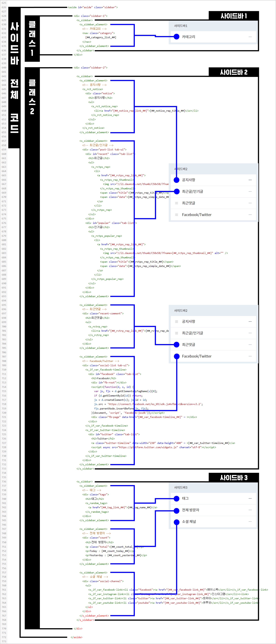Click code line '<div class="sidebar-2">'
Image resolution: width=276 pixels, height=644 pixels.
point(90,67)
